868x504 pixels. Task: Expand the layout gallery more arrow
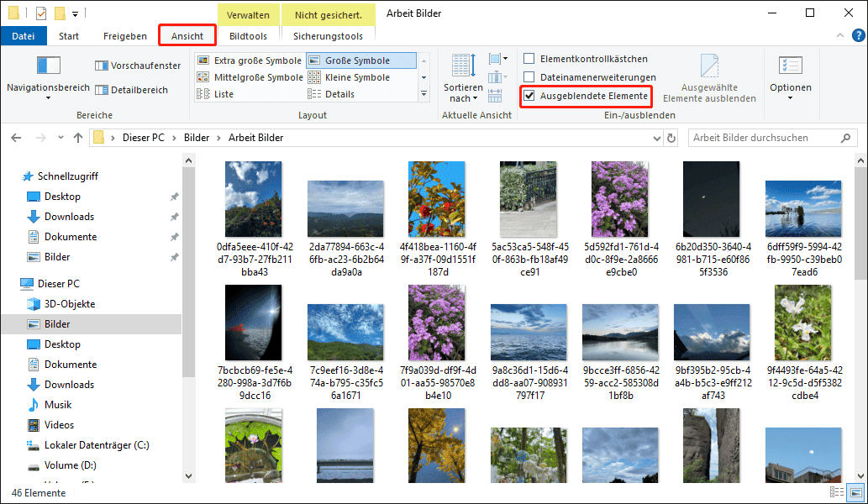pyautogui.click(x=424, y=94)
